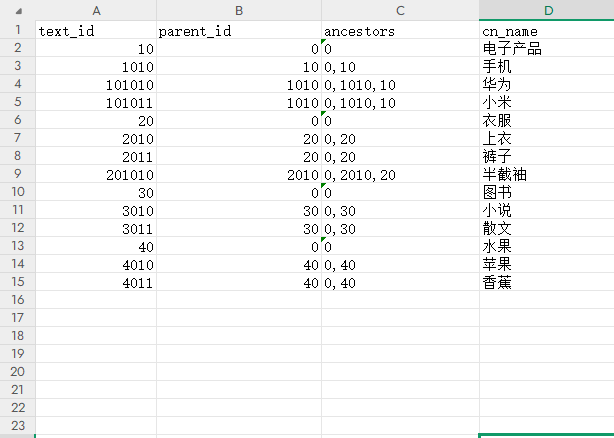614x438 pixels.
Task: Click parent_id cell 2010
Action: (239, 174)
